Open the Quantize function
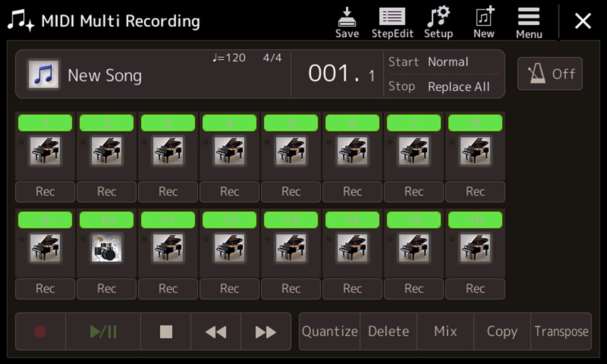The height and width of the screenshot is (364, 607). 330,331
